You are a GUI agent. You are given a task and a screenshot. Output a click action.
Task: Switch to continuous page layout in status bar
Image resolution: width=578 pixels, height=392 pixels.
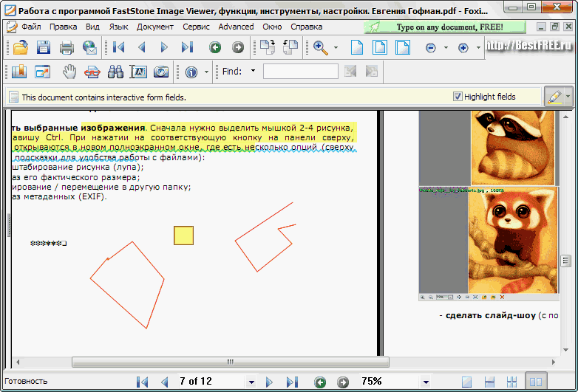489,382
